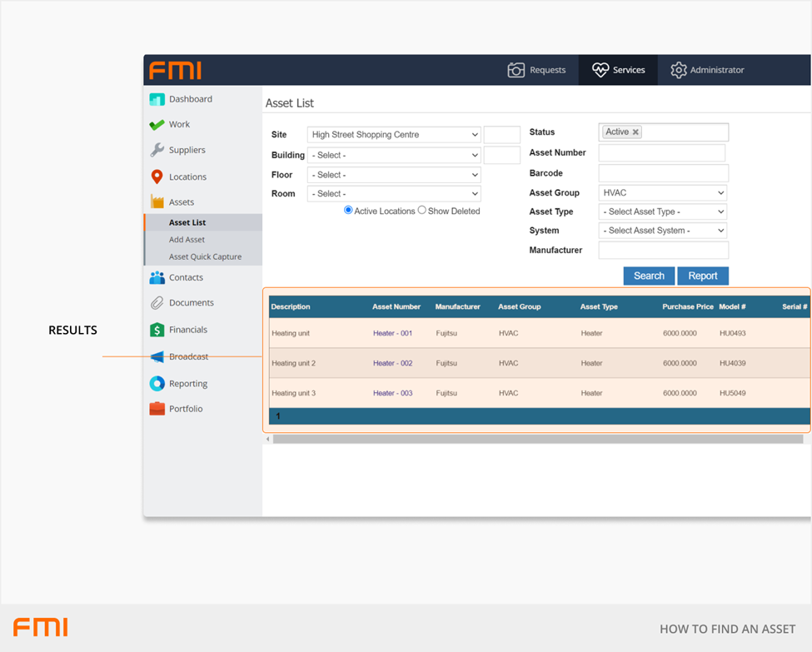
Task: Switch to the Requests tab
Action: (536, 70)
